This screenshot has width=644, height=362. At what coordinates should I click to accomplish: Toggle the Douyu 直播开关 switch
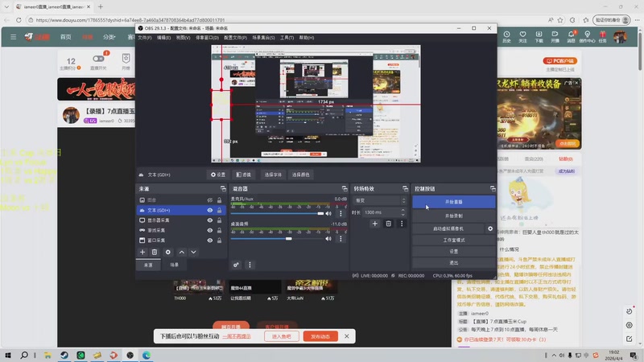(98, 59)
